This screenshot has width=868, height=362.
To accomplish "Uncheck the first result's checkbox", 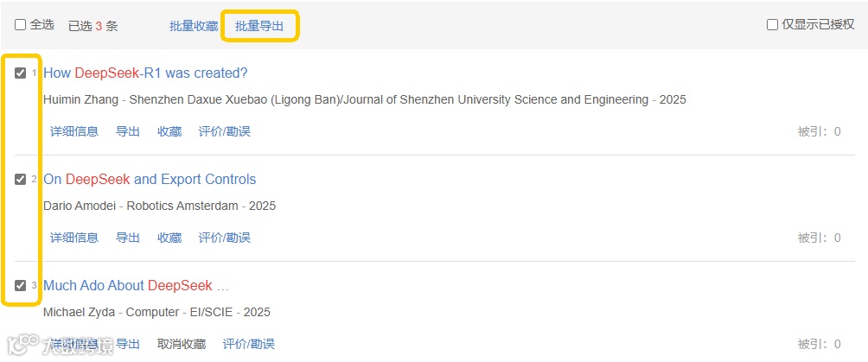I will [21, 73].
